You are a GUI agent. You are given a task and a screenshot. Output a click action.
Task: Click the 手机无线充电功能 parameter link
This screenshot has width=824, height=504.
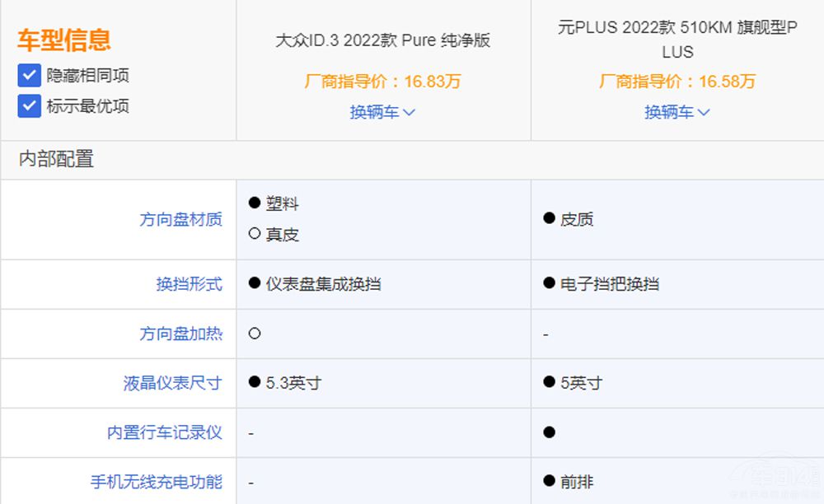(x=156, y=482)
